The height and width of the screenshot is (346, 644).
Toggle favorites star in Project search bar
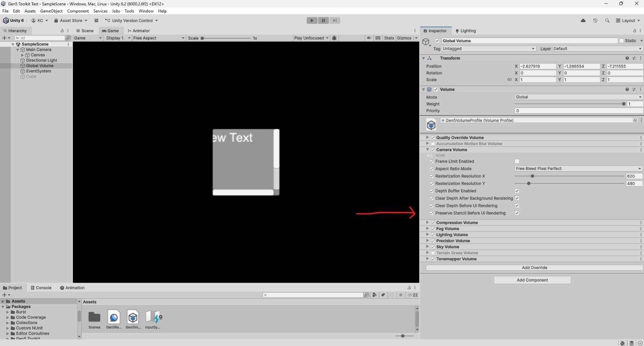pyautogui.click(x=401, y=295)
